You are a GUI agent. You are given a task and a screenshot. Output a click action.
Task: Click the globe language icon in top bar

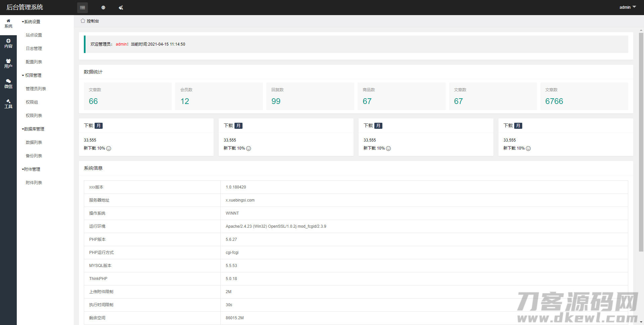[x=103, y=7]
